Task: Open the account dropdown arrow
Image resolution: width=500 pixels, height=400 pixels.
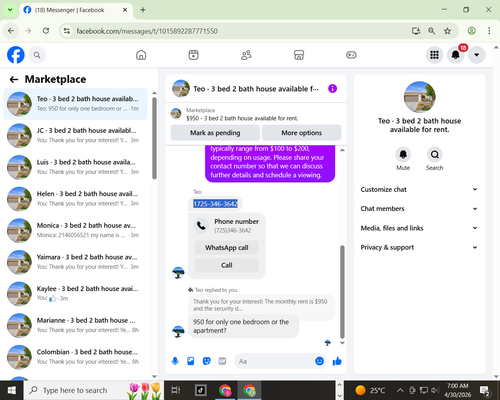Action: coord(477,55)
